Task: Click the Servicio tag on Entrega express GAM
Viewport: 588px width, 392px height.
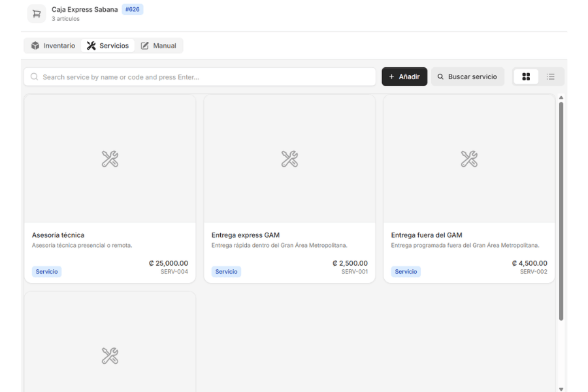Action: tap(226, 272)
